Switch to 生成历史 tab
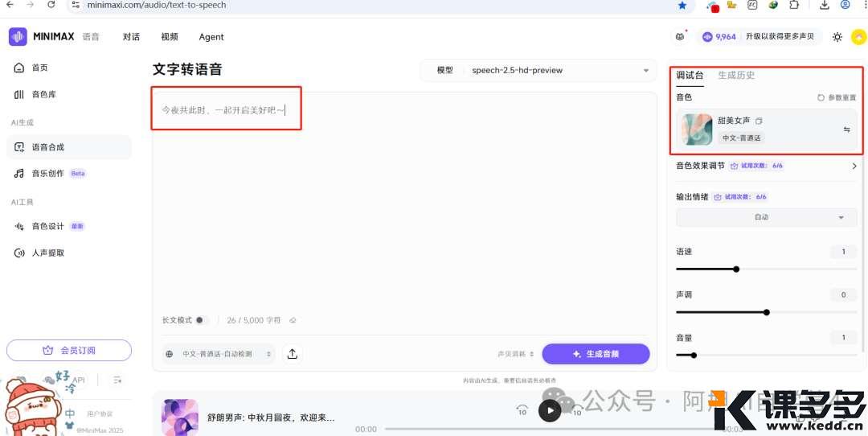868x436 pixels. [x=736, y=76]
